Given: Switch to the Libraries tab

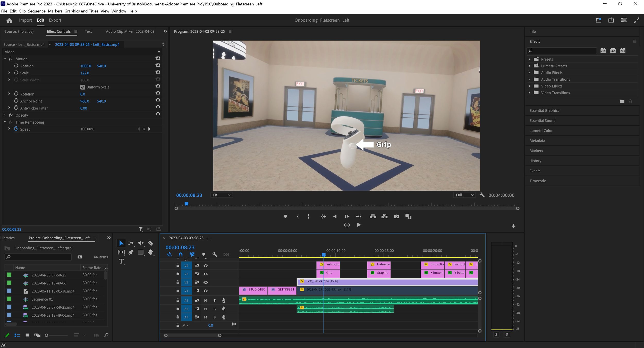Looking at the screenshot, I should [7, 238].
